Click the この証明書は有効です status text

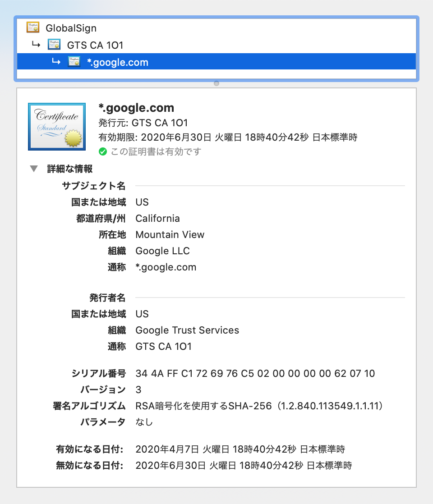(x=156, y=151)
